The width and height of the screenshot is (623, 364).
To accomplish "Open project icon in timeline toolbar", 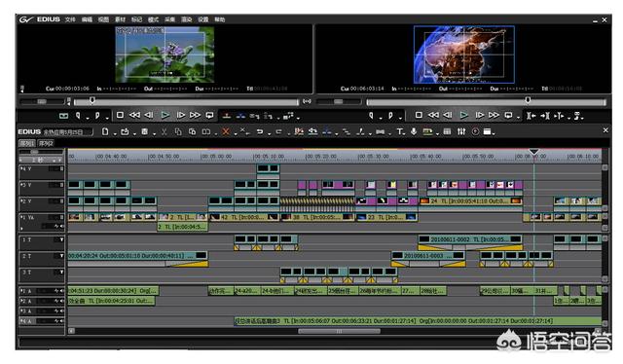I will pyautogui.click(x=125, y=131).
